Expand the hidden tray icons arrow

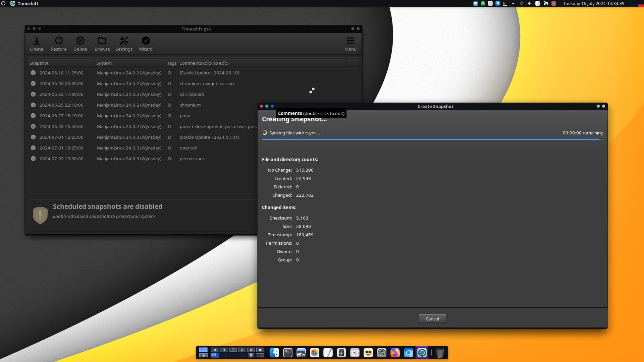[x=513, y=3]
